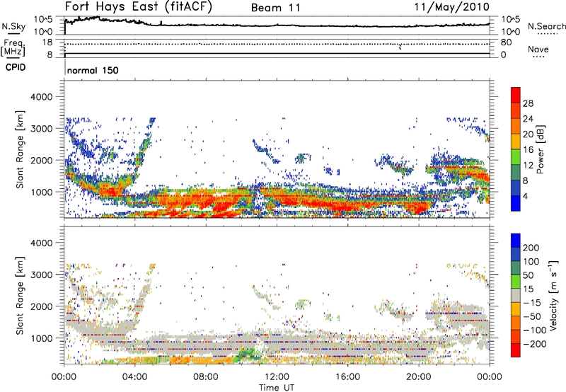Click the 'normal 150' CPID text
Viewport: 566px width, 392px height.
93,70
